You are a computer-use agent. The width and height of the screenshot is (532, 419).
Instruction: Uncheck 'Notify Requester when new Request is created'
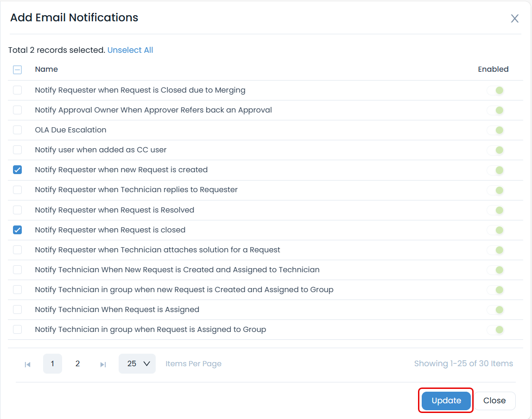click(17, 170)
